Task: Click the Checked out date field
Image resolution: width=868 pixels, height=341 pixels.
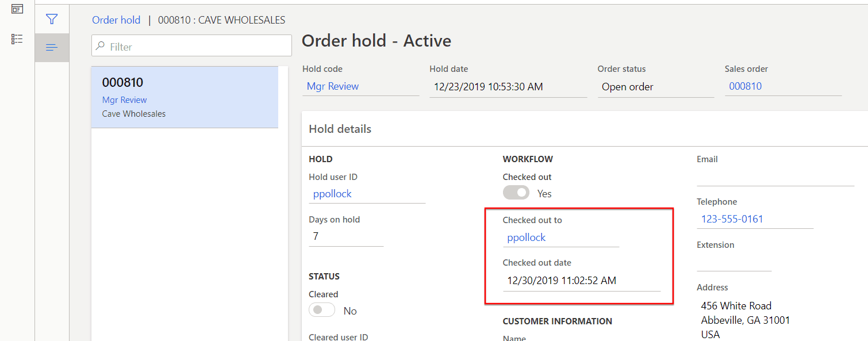Action: coord(582,281)
